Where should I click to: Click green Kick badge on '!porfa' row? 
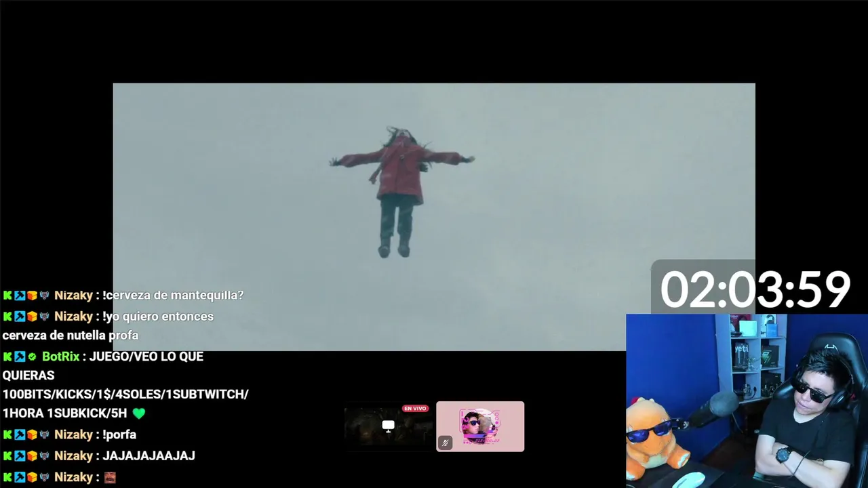tap(7, 434)
